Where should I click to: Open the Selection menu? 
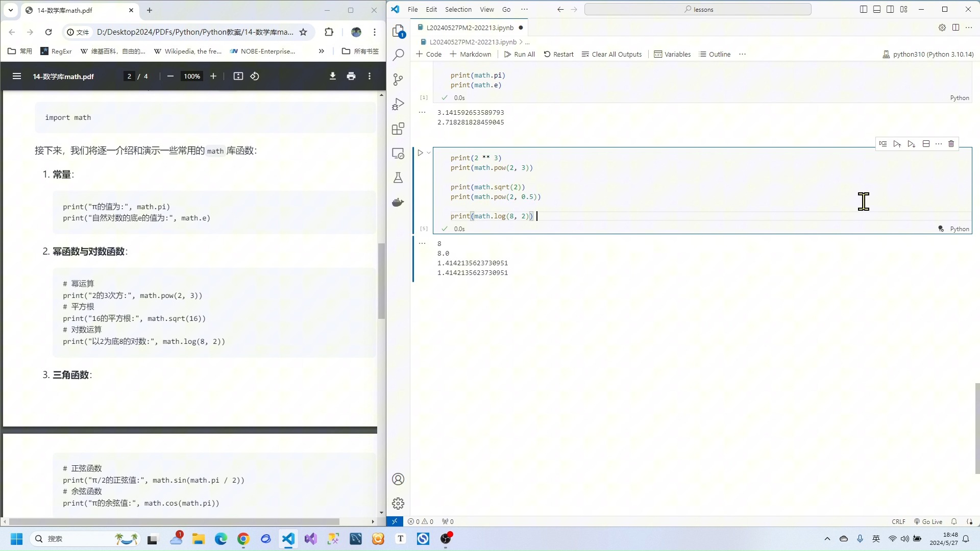pos(458,9)
